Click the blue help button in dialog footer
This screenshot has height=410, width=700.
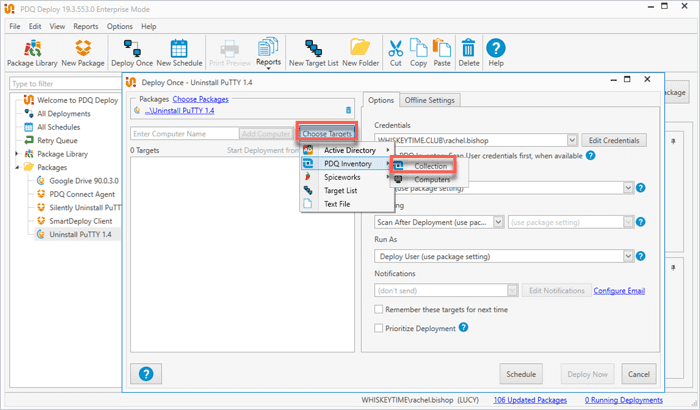coord(146,374)
